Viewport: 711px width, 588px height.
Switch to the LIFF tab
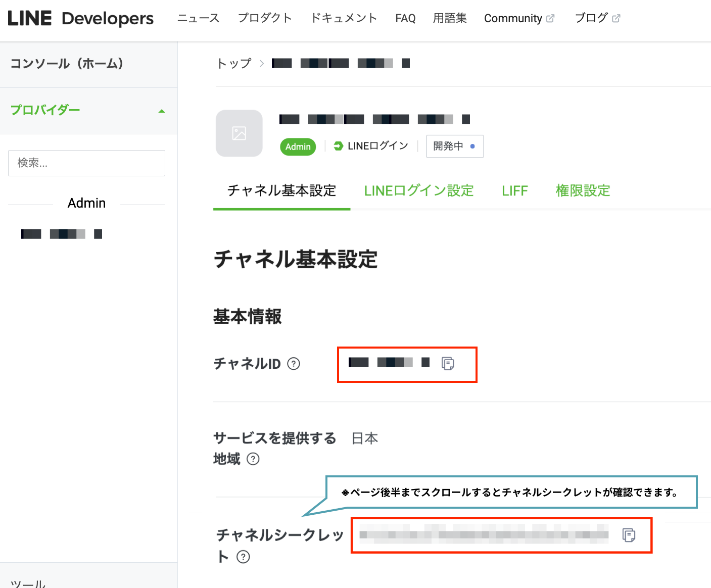point(515,191)
